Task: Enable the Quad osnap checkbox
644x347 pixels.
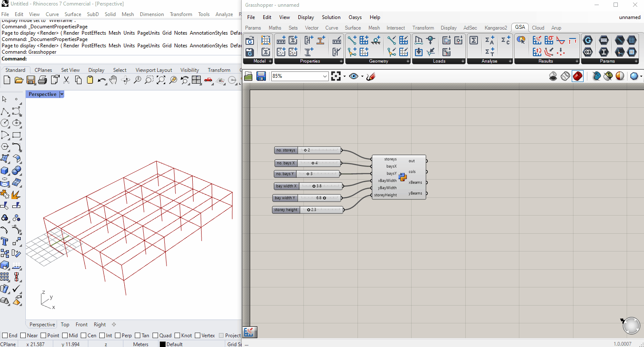Action: tap(156, 336)
